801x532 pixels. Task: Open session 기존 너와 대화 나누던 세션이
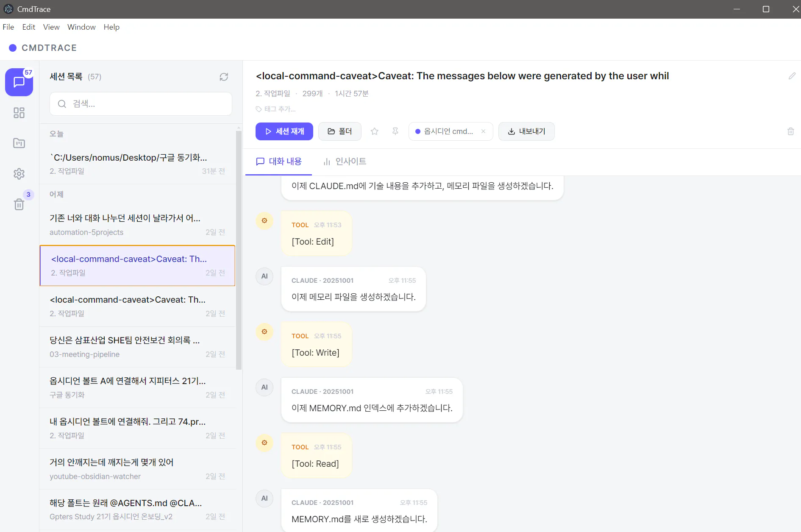(137, 225)
